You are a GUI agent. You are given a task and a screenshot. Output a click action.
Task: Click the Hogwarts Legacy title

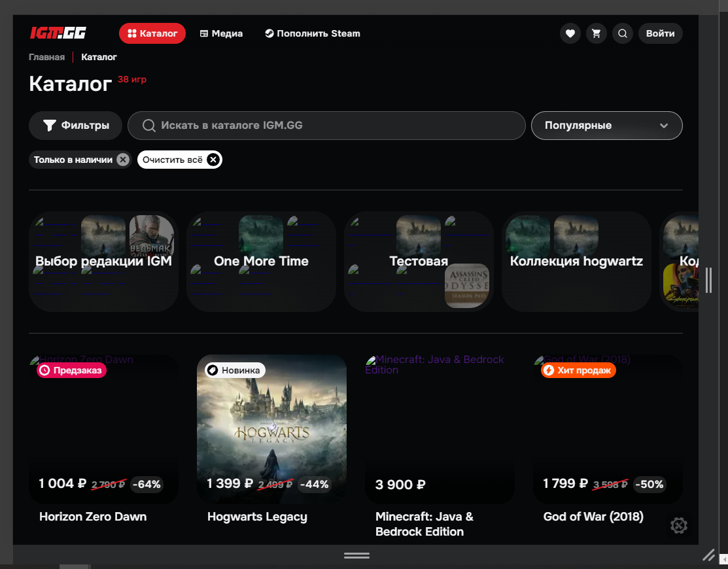(x=257, y=517)
